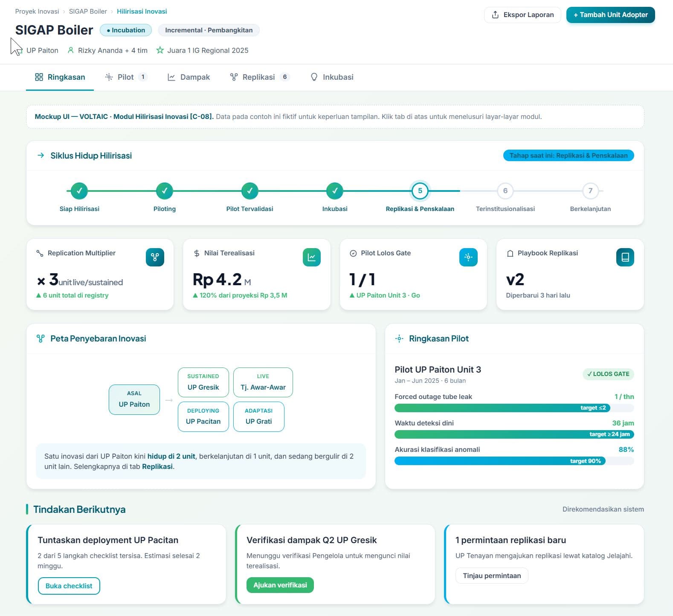Viewport: 673px width, 616px height.
Task: Click the Dampak tab chart icon
Action: 171,77
